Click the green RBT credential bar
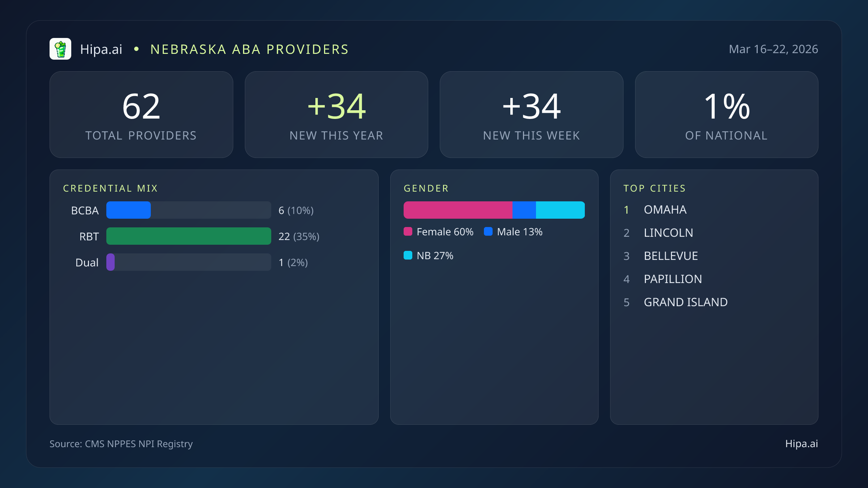868x488 pixels. [188, 236]
